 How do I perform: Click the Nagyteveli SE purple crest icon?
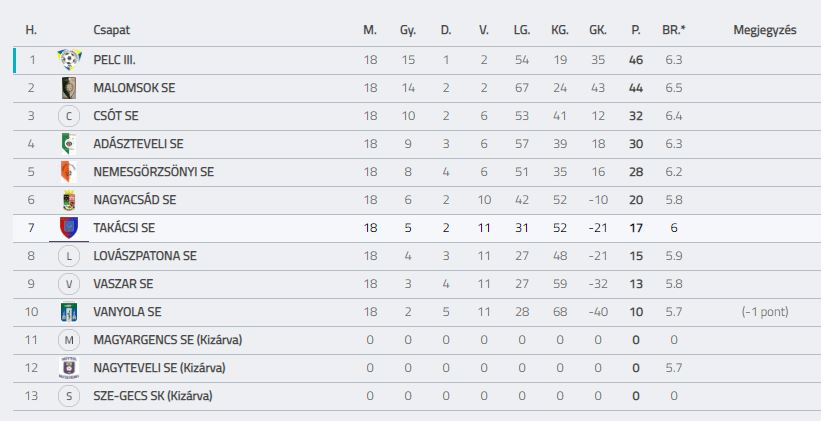point(69,368)
